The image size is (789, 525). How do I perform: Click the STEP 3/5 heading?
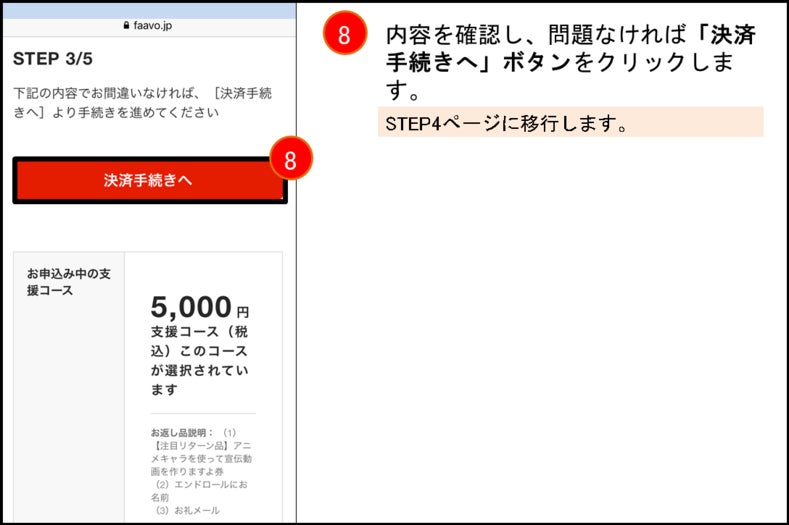coord(53,58)
